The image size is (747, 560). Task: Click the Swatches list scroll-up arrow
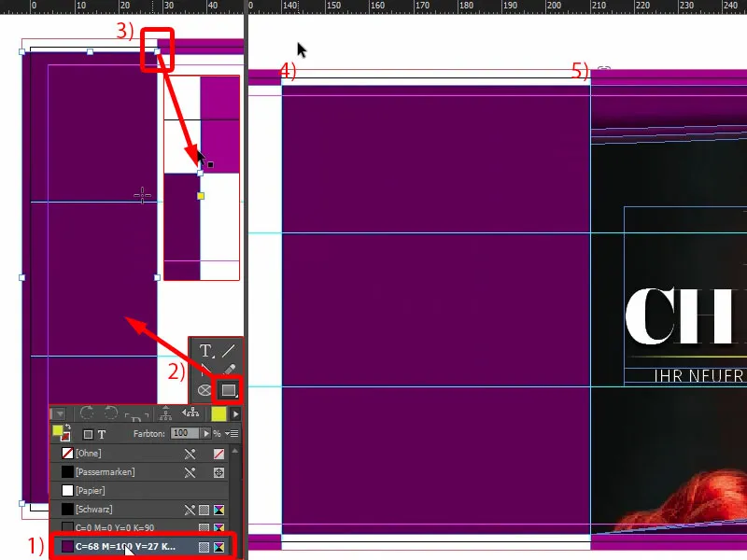235,451
